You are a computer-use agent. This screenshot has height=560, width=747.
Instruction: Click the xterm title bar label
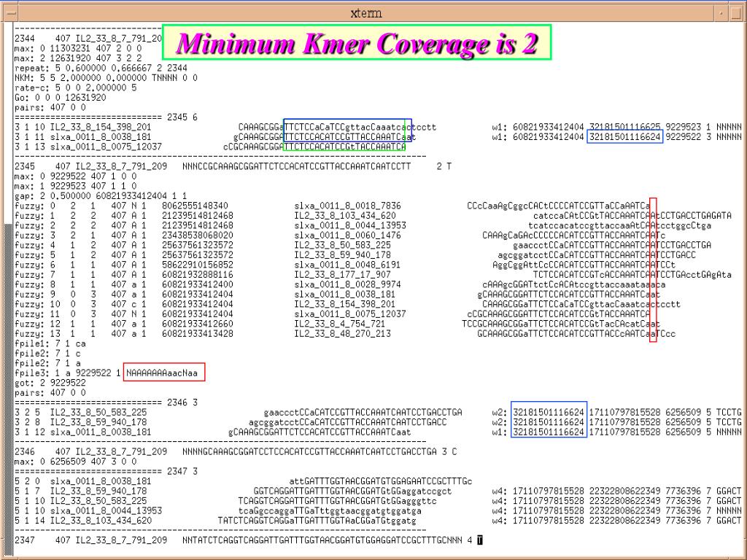point(366,13)
